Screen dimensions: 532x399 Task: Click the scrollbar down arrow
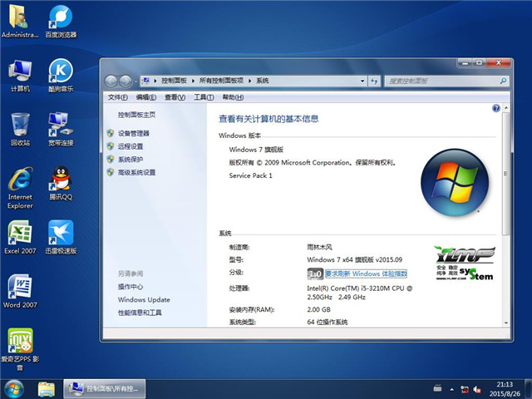[x=506, y=323]
